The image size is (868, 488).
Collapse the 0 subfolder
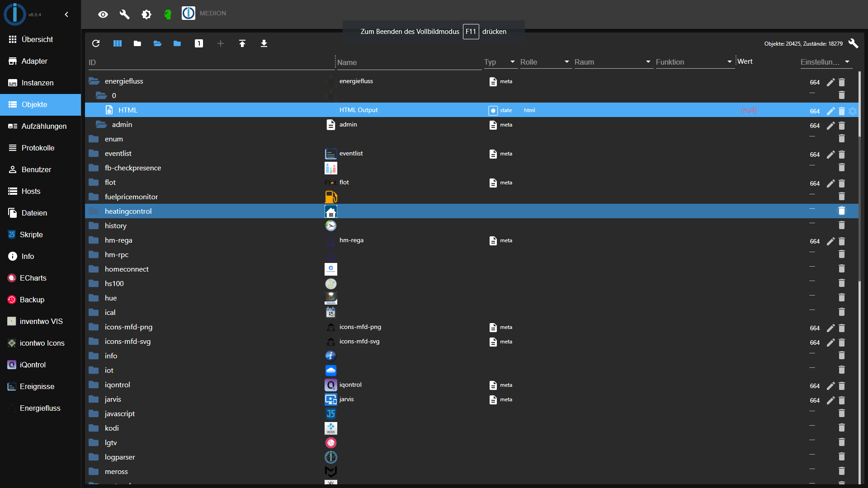tap(101, 96)
